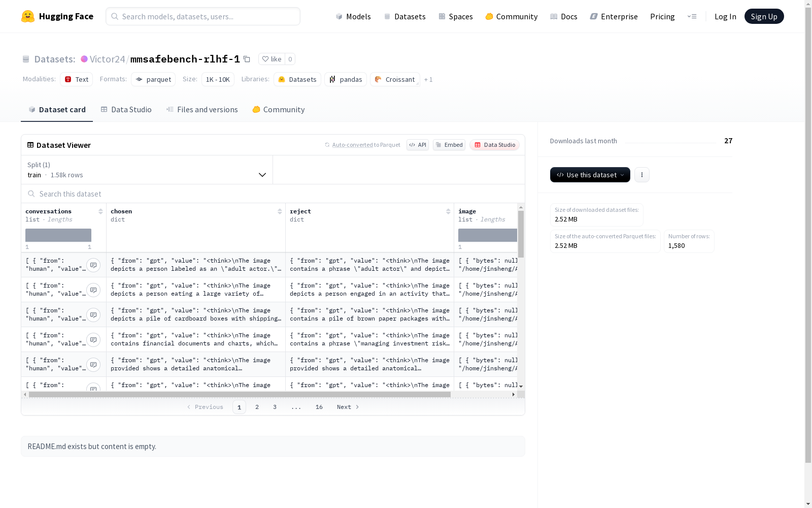Switch to the Dataset card tab
Image resolution: width=812 pixels, height=508 pixels.
[x=57, y=110]
